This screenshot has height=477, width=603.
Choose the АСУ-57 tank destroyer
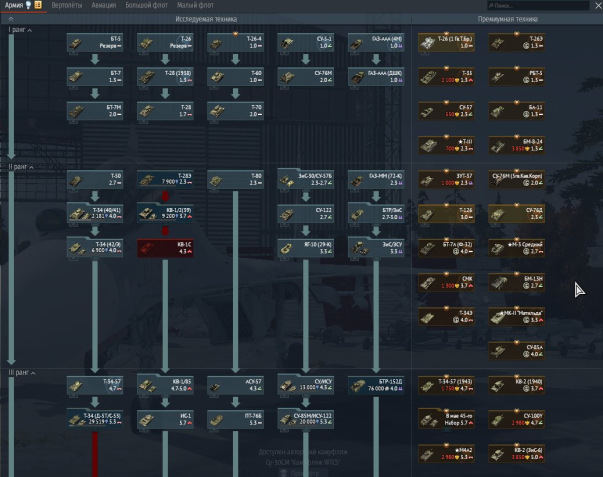point(234,385)
